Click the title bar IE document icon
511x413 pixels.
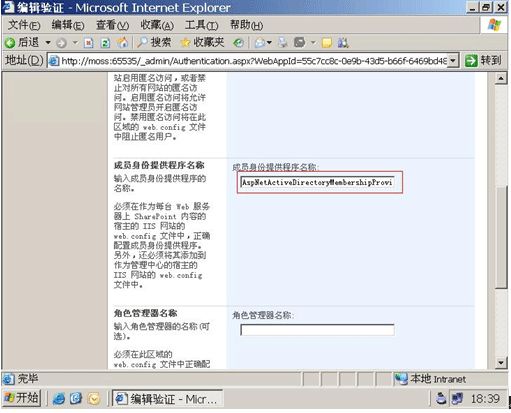(8, 7)
